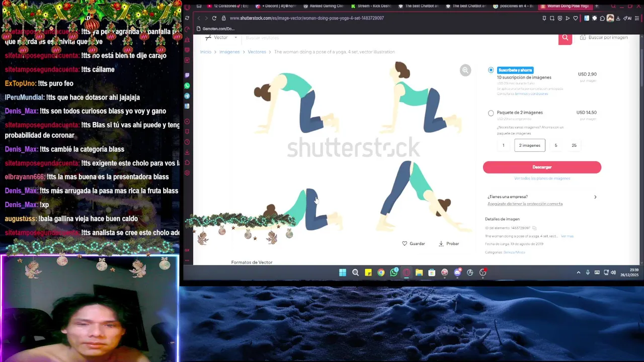
Task: Open Google Chrome from taskbar
Action: (381, 273)
